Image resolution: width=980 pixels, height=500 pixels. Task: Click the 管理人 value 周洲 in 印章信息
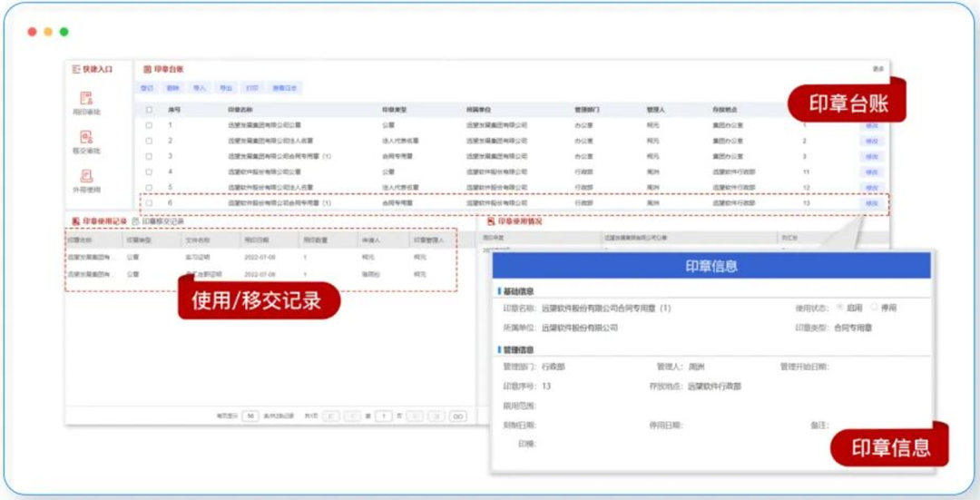tap(697, 367)
